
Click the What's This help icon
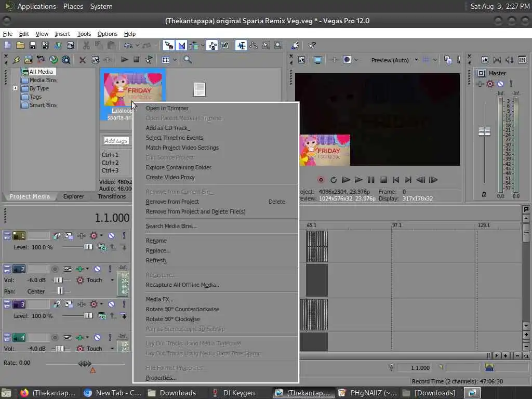pos(312,45)
